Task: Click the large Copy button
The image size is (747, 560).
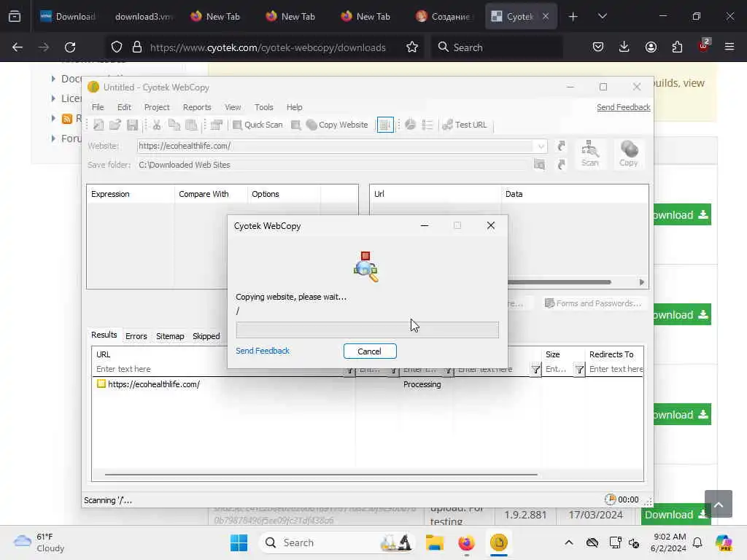Action: point(628,153)
